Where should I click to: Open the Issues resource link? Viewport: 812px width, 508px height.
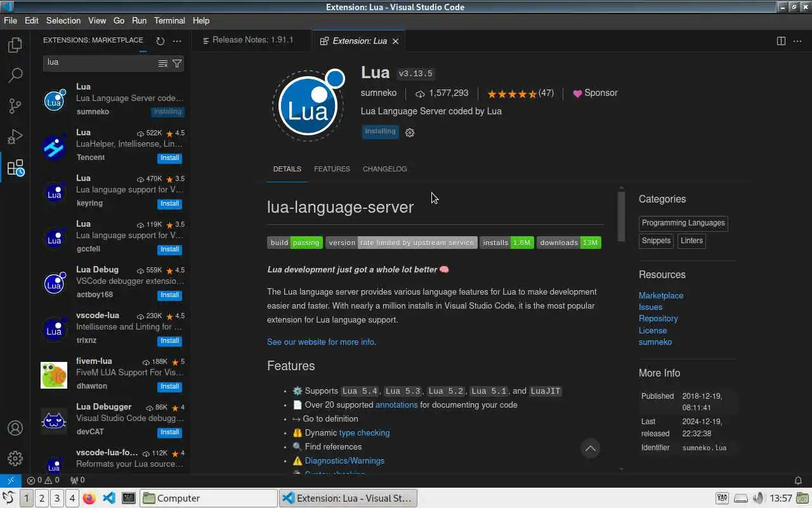point(650,307)
